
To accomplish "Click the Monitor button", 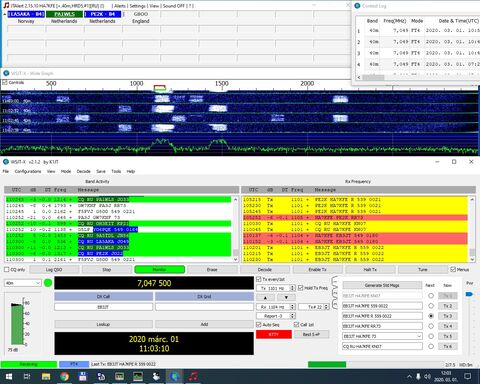I will pos(159,269).
